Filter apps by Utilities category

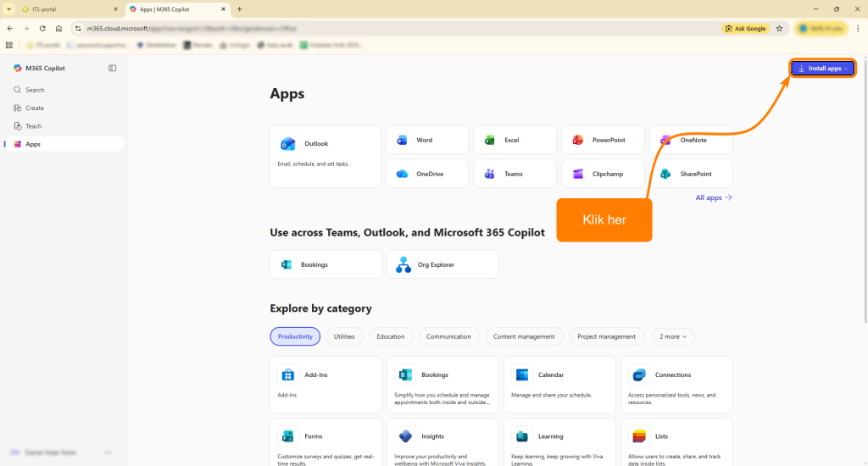click(344, 336)
